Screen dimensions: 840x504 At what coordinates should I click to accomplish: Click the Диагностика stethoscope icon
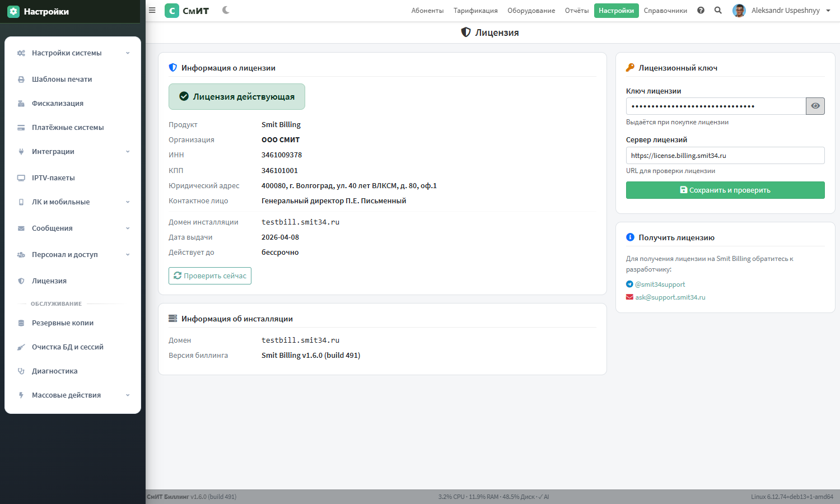[21, 371]
